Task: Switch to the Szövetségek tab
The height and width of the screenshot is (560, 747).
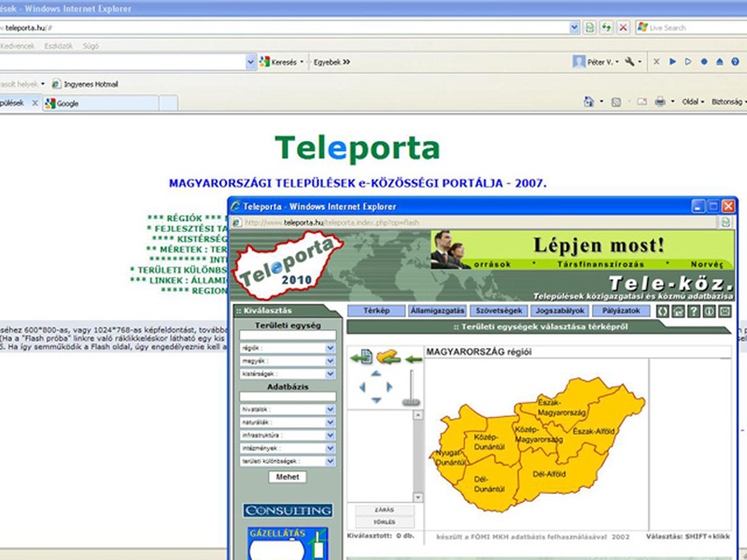Action: pyautogui.click(x=499, y=311)
